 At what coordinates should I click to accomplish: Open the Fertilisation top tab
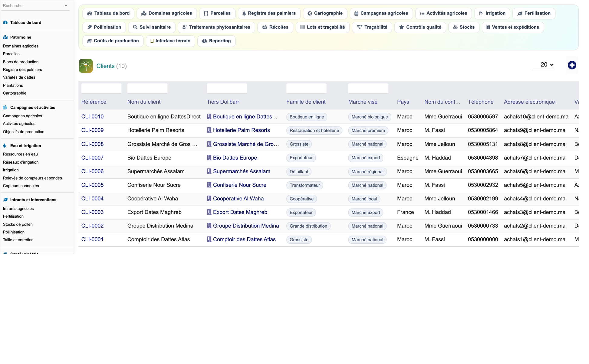coord(534,13)
